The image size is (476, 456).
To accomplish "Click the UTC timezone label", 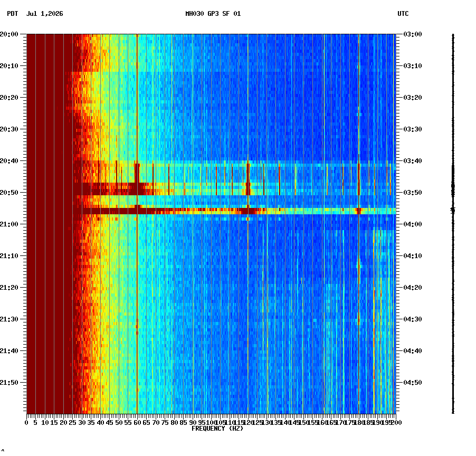I will (x=403, y=14).
